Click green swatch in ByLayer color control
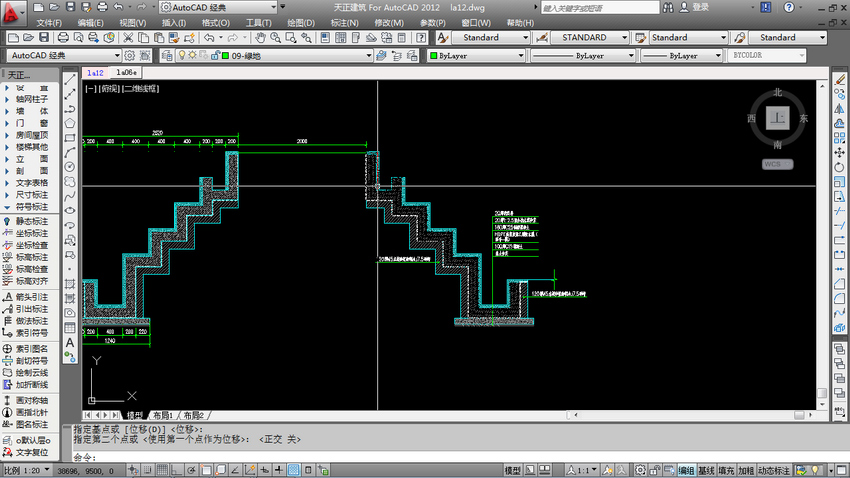 pos(434,55)
